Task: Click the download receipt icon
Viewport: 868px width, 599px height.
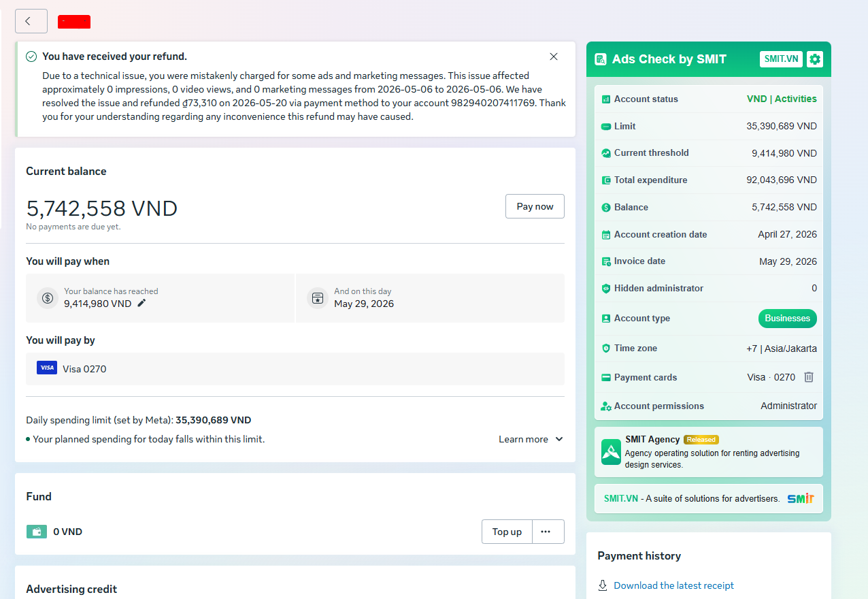Action: pos(603,585)
